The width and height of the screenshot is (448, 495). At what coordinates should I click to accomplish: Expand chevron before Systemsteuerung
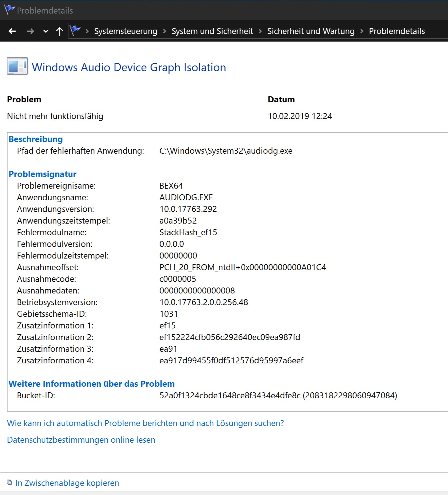pos(87,31)
